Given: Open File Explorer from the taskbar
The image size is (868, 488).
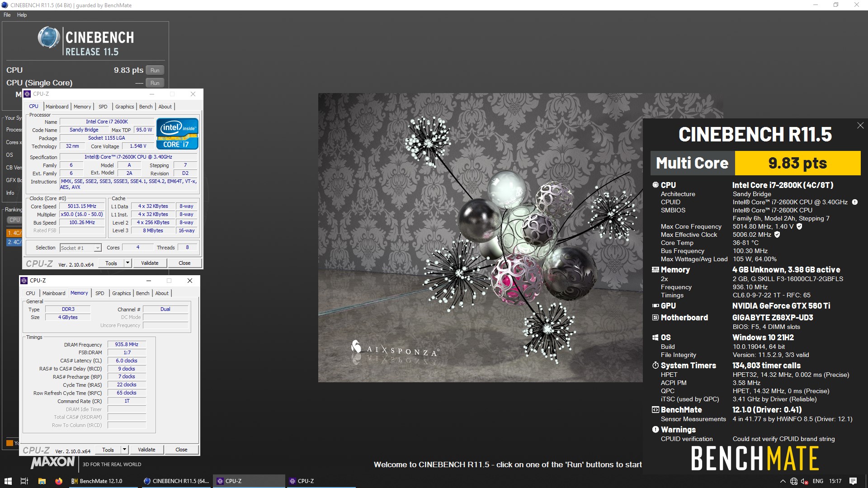Looking at the screenshot, I should [42, 481].
